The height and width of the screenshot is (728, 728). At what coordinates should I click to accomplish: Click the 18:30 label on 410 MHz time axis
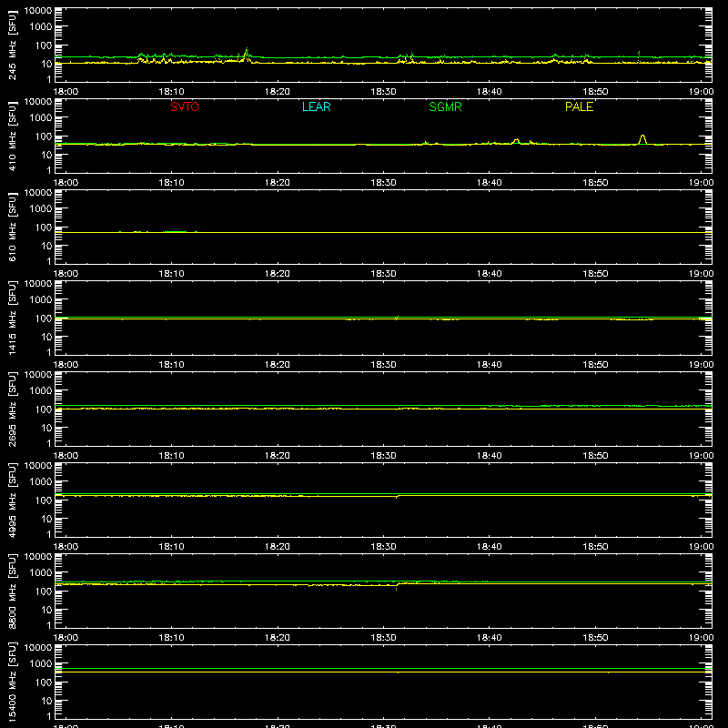point(383,183)
